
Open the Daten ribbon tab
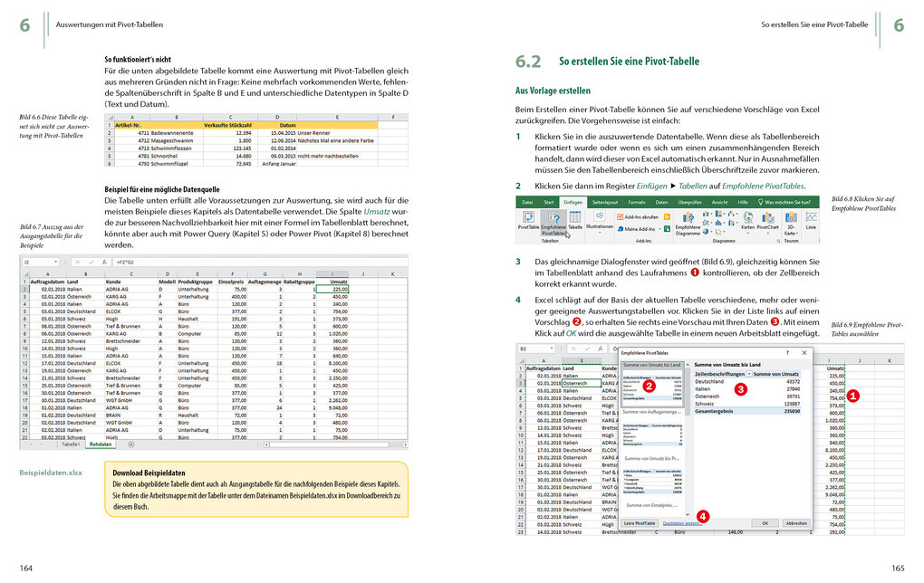[662, 202]
